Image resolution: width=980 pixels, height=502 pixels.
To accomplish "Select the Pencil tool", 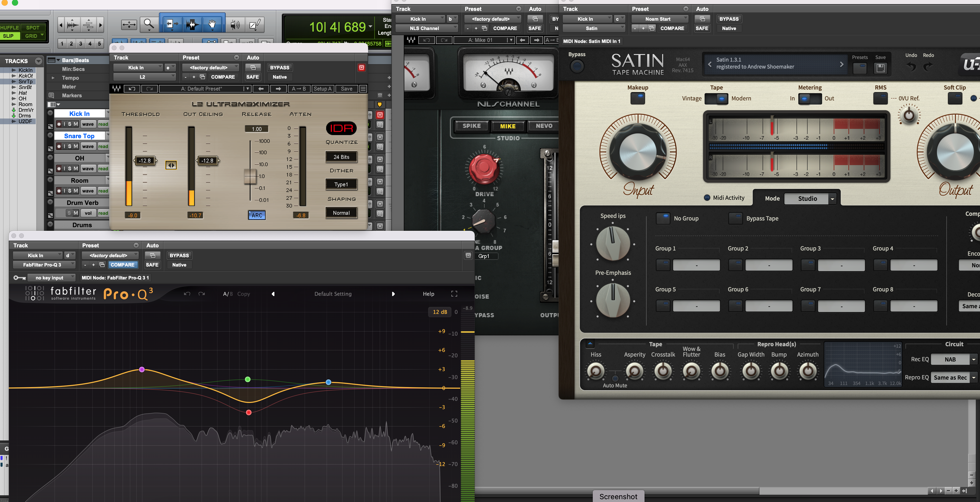I will 254,25.
